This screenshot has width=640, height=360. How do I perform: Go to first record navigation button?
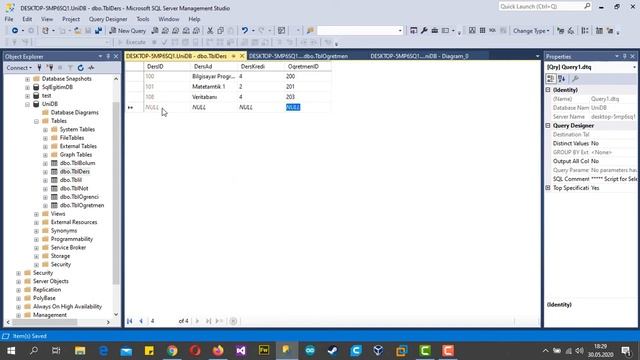[x=130, y=321]
